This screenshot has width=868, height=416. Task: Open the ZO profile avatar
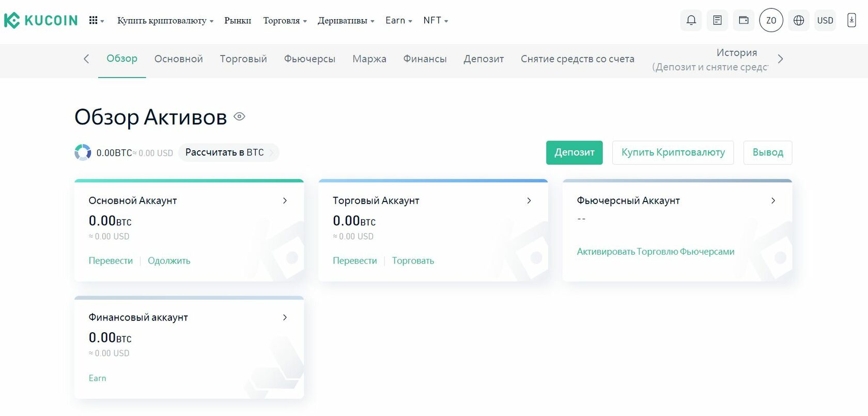tap(771, 20)
